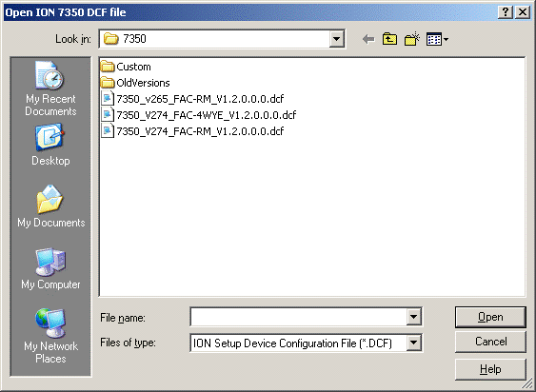536x392 pixels.
Task: Click the Cancel button
Action: [x=490, y=342]
